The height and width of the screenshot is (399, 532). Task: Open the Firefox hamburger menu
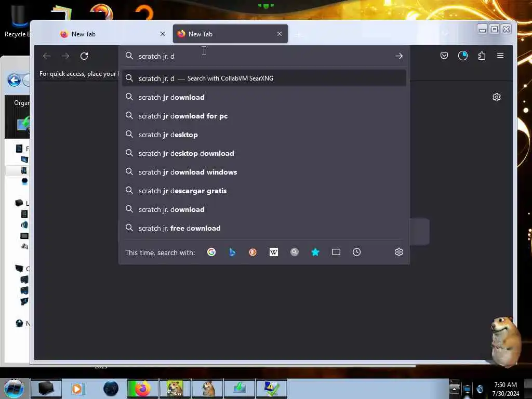(x=500, y=56)
